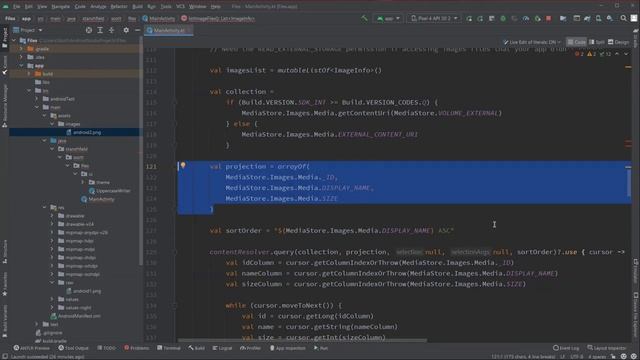640x360 pixels.
Task: Collapse the java folder in tree
Action: [44, 140]
